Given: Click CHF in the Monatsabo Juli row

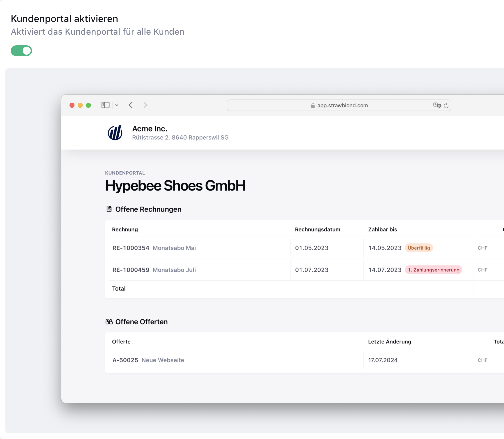Looking at the screenshot, I should pos(482,270).
